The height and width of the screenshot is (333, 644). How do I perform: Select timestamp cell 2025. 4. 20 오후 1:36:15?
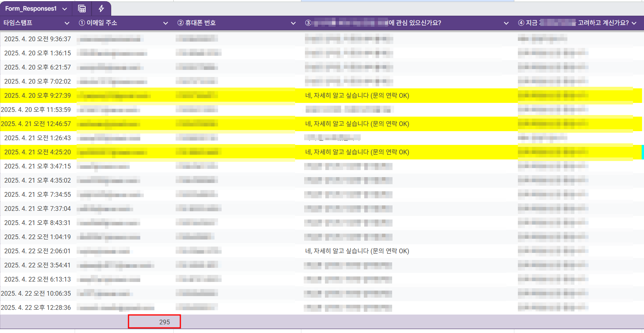coord(38,53)
